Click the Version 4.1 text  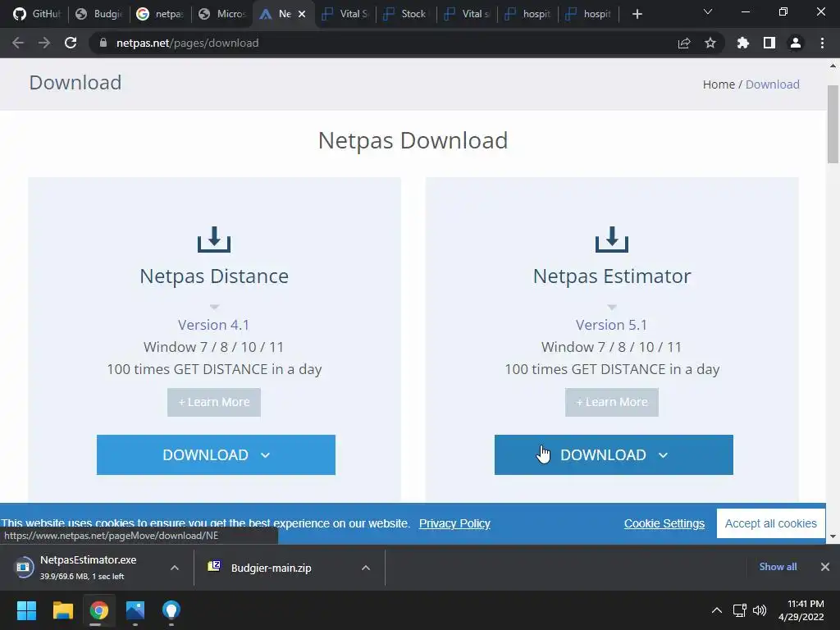[214, 325]
